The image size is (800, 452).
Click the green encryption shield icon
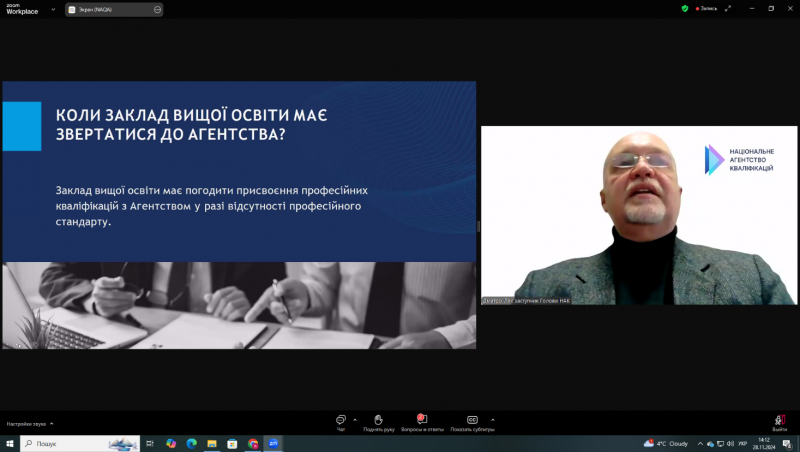coord(685,8)
